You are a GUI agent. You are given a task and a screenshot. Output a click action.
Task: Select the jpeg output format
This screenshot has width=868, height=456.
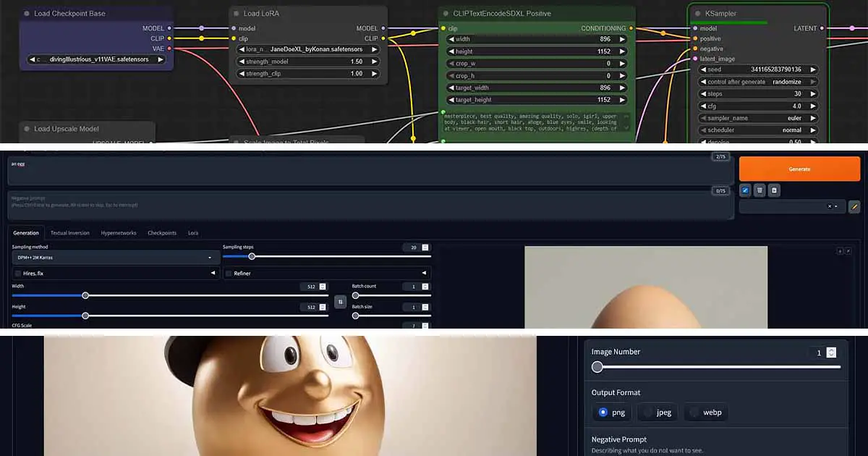[658, 413]
